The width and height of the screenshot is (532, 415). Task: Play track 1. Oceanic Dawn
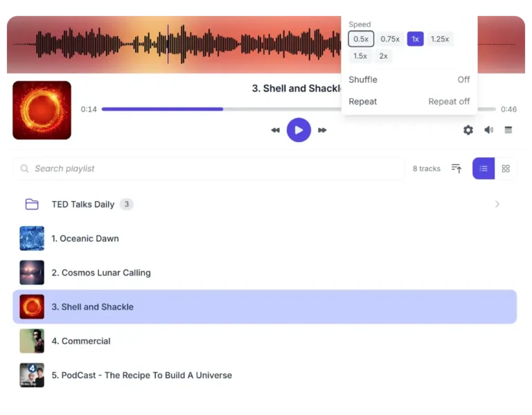265,238
